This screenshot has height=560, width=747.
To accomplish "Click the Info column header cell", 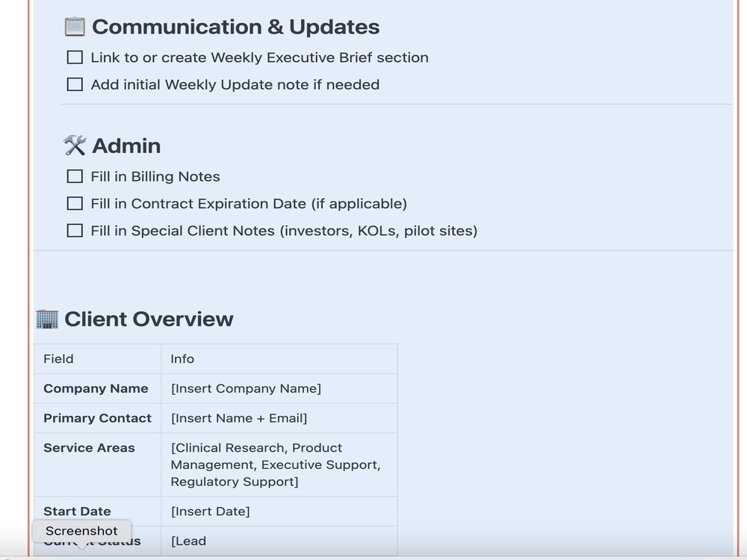I will [279, 359].
